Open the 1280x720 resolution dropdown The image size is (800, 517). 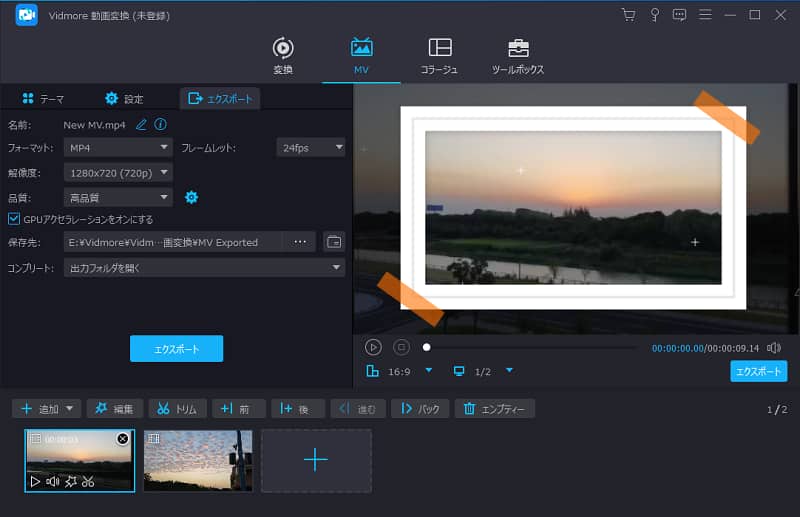coord(118,173)
